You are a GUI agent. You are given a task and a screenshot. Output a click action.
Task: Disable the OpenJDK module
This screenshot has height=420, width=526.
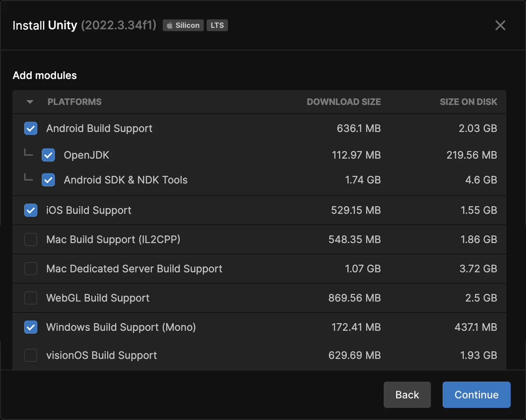48,155
